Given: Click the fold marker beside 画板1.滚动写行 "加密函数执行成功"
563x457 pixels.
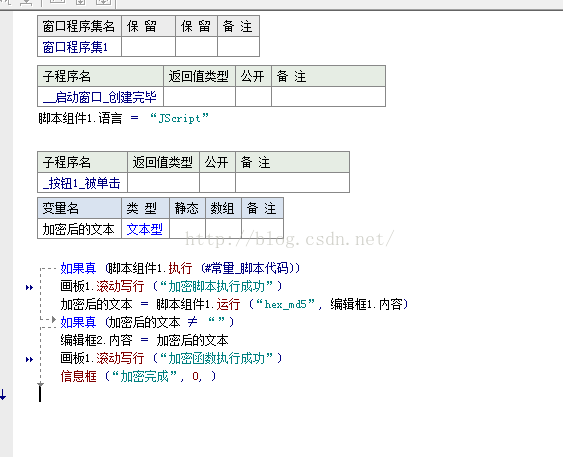Looking at the screenshot, I should (29, 359).
